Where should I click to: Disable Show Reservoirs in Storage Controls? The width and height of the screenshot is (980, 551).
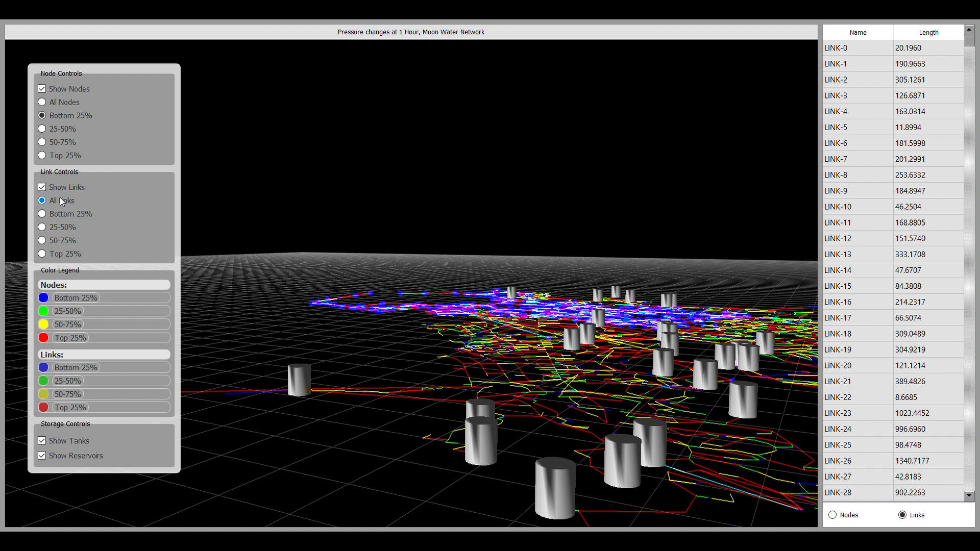point(42,455)
